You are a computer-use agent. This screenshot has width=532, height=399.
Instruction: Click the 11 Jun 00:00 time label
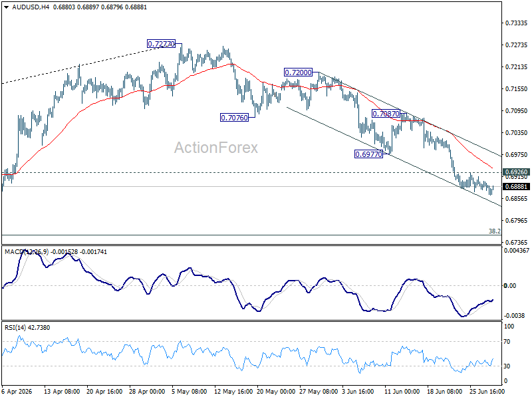click(402, 391)
